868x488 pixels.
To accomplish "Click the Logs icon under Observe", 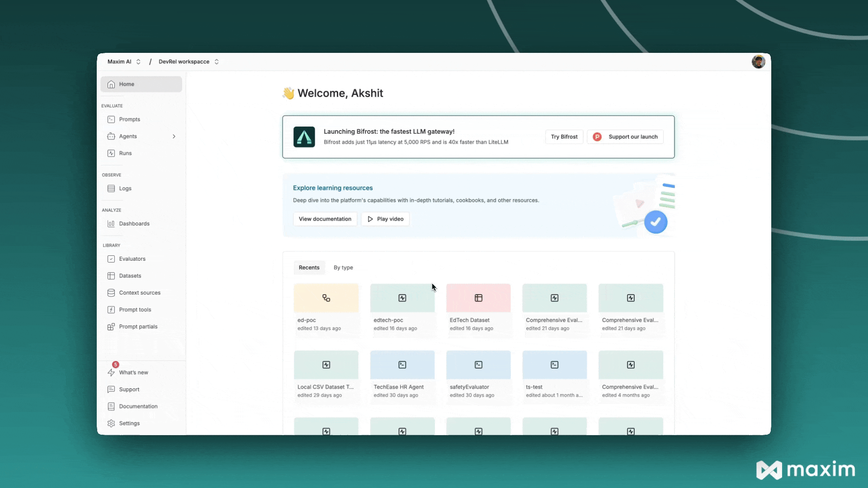I will (111, 188).
